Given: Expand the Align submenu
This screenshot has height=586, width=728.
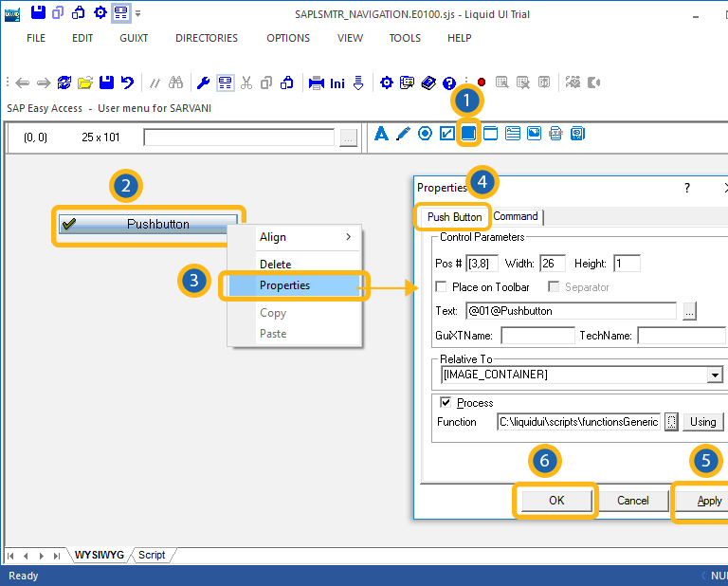Looking at the screenshot, I should [294, 237].
